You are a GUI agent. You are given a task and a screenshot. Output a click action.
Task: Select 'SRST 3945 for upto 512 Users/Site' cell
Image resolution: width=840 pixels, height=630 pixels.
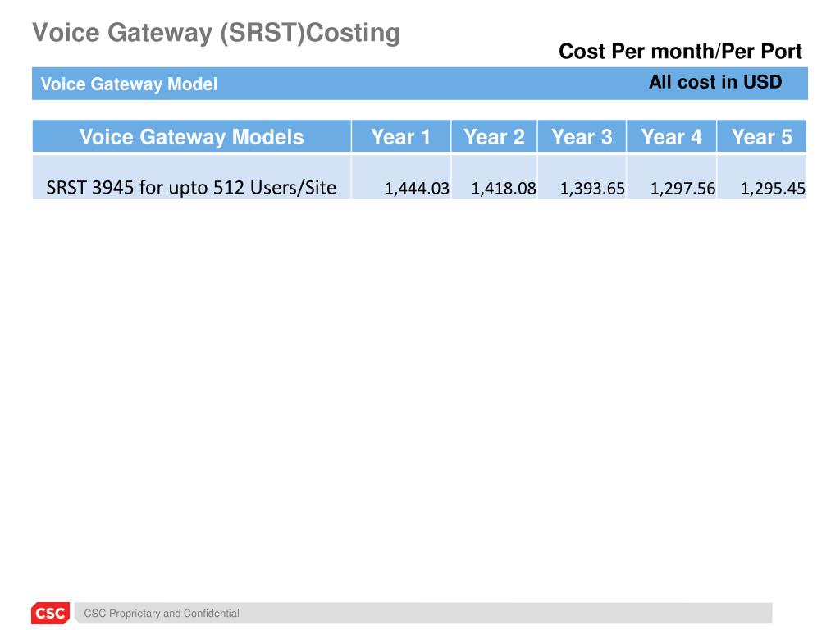tap(192, 177)
